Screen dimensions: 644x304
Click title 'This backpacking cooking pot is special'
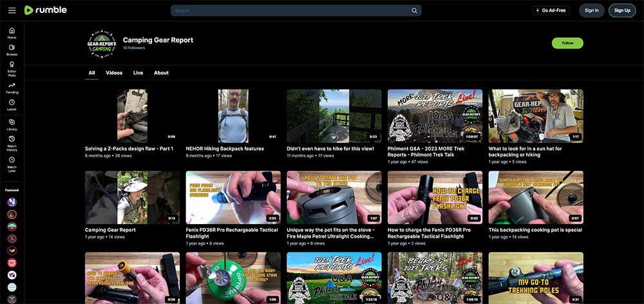click(535, 230)
